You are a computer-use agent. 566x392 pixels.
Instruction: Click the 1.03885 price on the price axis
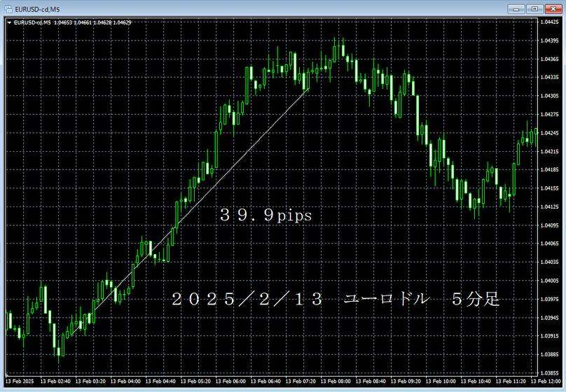(x=549, y=354)
